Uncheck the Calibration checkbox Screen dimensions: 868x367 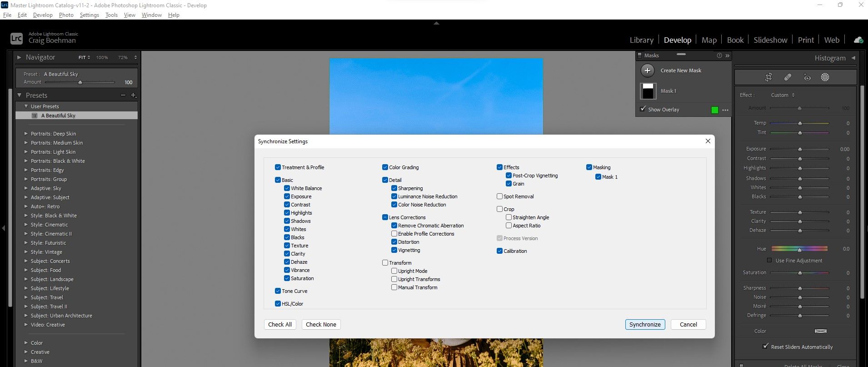(499, 251)
